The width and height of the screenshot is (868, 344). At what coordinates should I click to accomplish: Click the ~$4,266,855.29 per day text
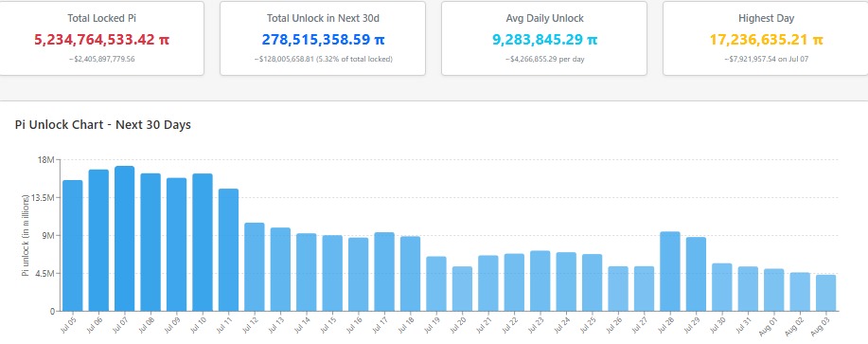[x=544, y=59]
